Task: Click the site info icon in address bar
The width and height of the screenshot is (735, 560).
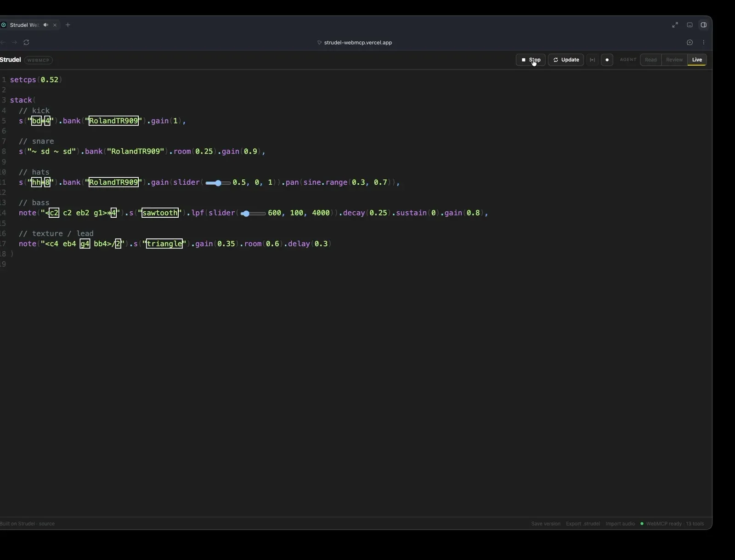Action: [x=319, y=42]
